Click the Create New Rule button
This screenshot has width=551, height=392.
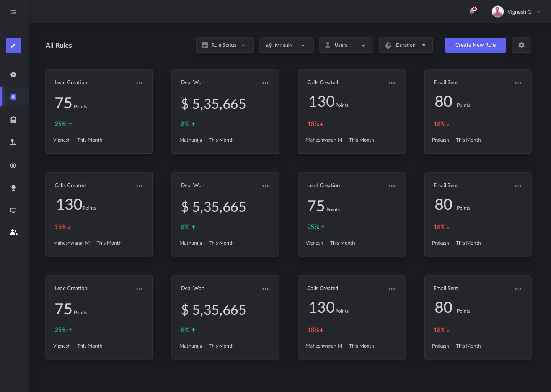point(476,45)
